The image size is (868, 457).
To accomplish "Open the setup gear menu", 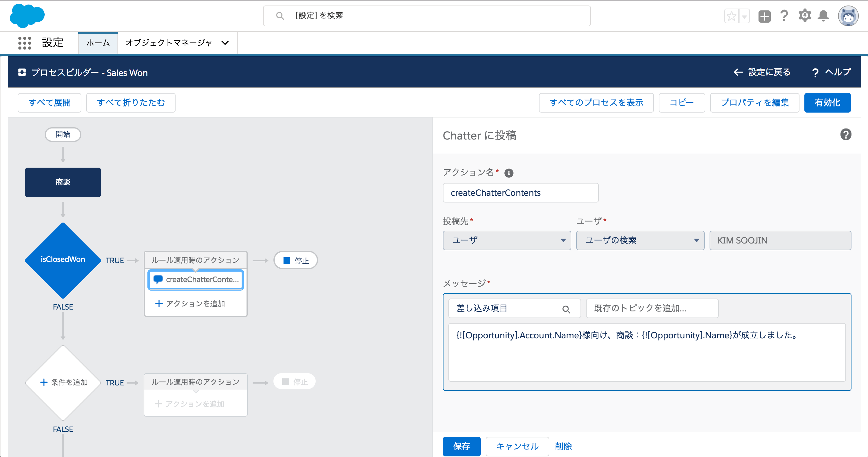I will [x=805, y=16].
